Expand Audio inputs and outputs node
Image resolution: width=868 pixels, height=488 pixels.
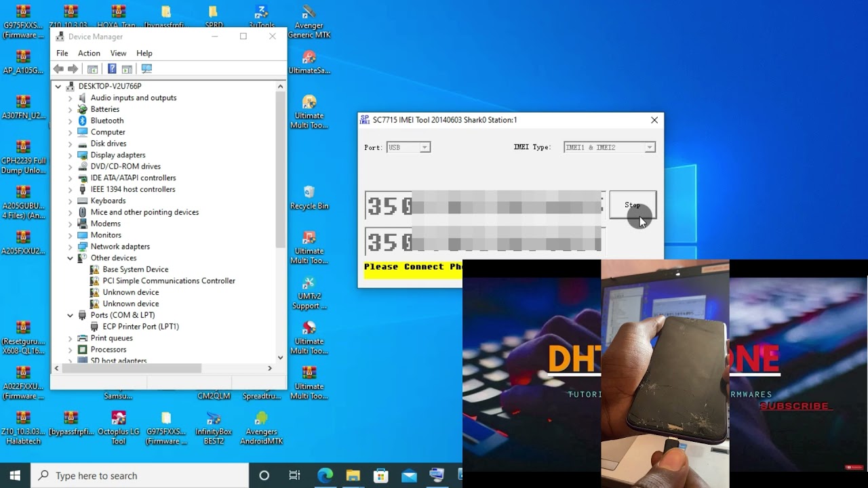click(70, 98)
